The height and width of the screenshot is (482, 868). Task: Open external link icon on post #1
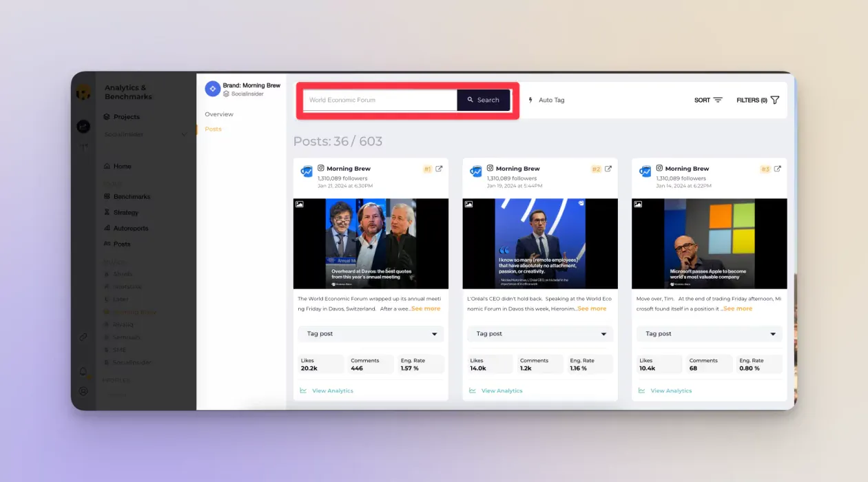click(x=439, y=169)
